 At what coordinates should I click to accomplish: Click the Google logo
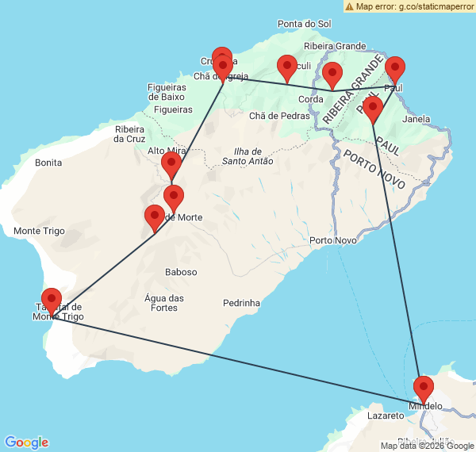coord(26,442)
